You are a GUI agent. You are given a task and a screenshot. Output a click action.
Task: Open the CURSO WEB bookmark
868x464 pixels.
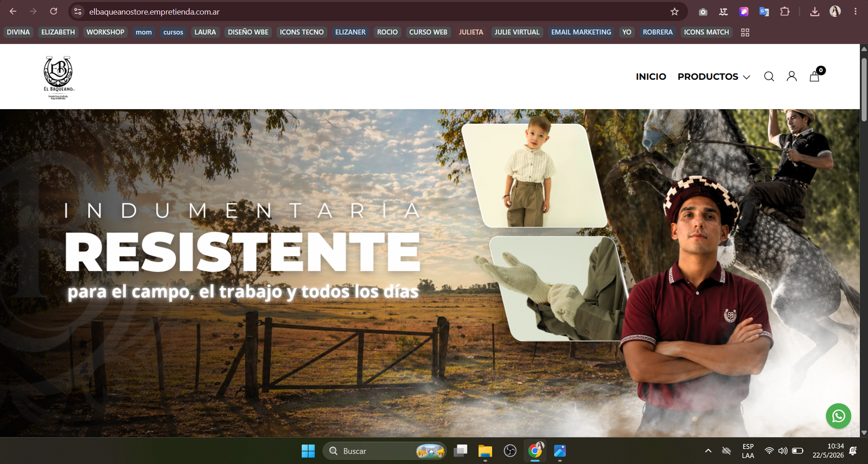(428, 32)
